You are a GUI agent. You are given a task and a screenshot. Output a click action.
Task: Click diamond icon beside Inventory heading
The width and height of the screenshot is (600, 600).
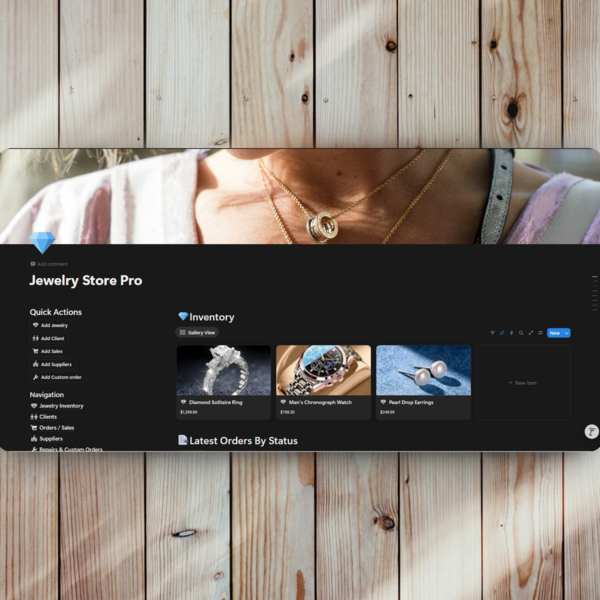[x=183, y=316]
